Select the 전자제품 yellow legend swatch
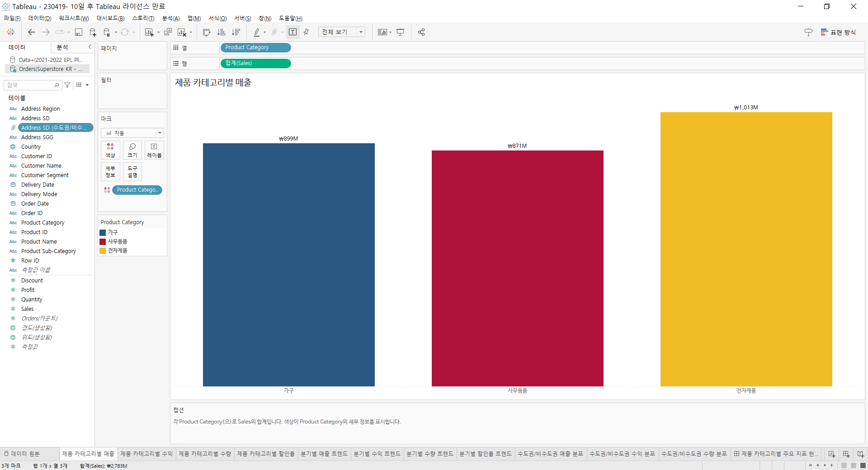The image size is (868, 470). [x=103, y=251]
